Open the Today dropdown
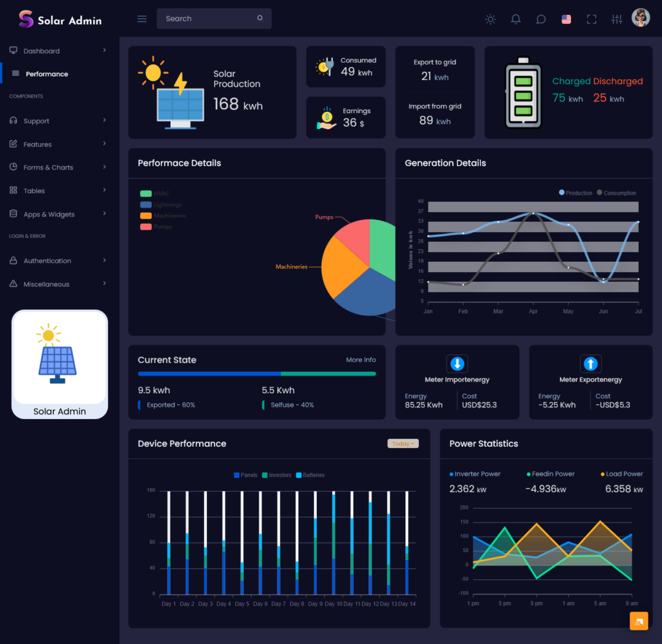The height and width of the screenshot is (644, 662). pos(403,444)
